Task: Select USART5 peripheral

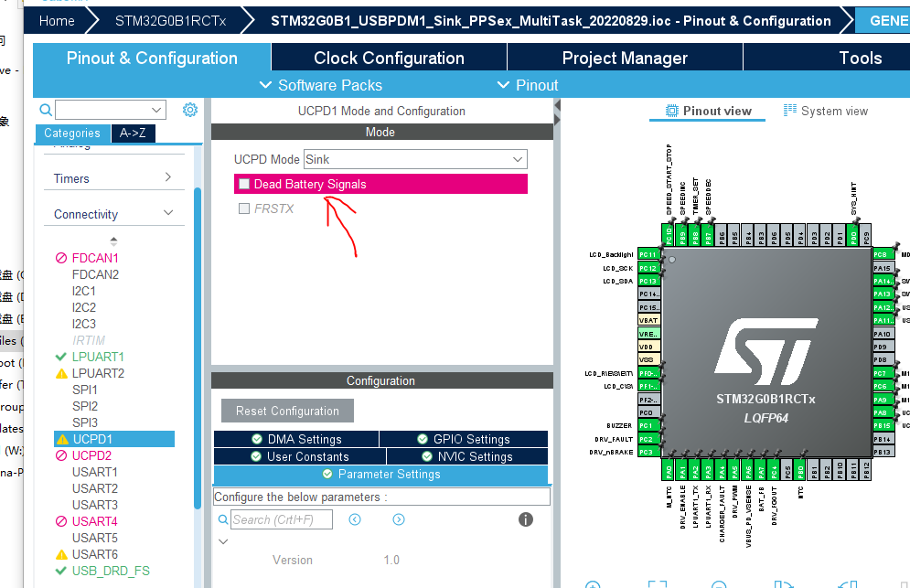Action: tap(94, 538)
